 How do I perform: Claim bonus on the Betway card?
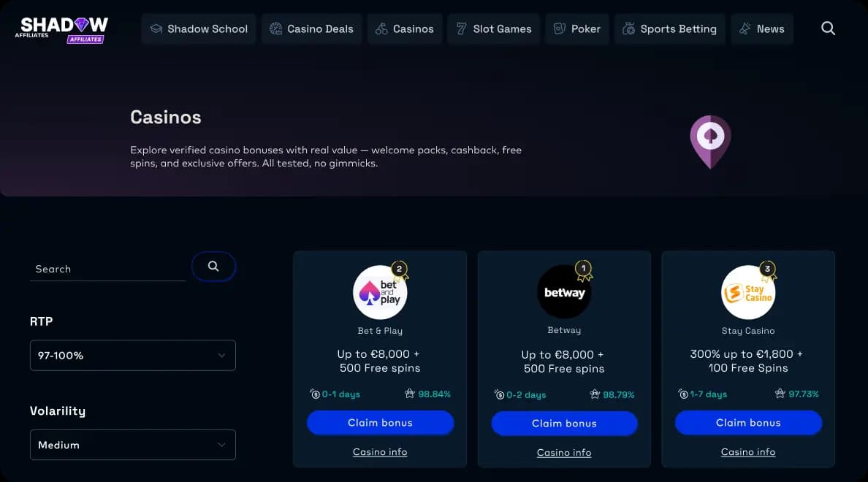[x=564, y=423]
